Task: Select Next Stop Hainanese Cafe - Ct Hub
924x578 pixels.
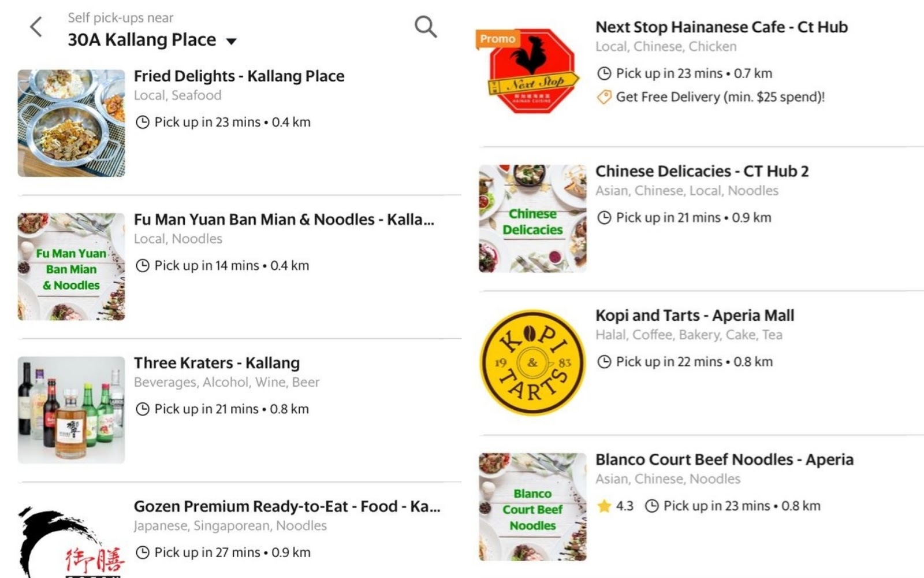Action: point(721,27)
